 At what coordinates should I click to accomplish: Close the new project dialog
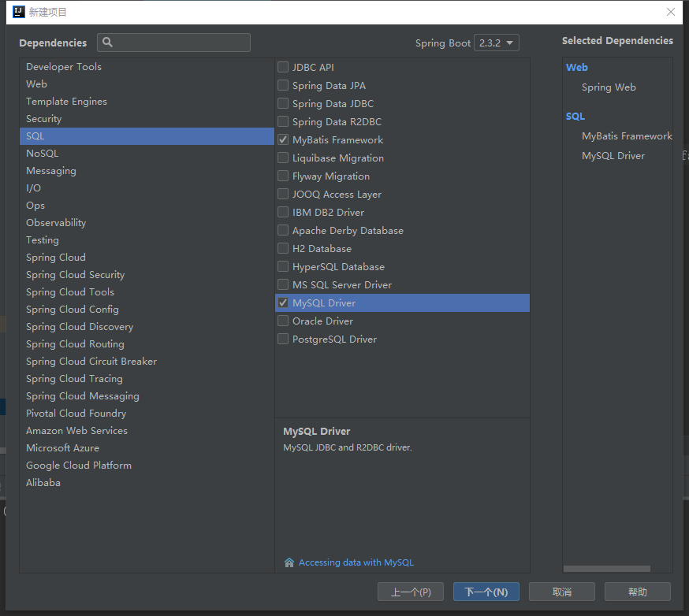tap(671, 12)
